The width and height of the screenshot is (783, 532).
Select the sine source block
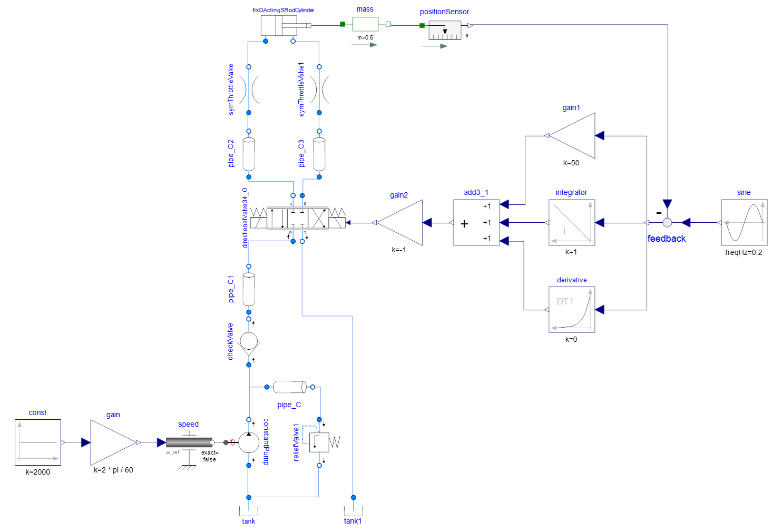(743, 222)
